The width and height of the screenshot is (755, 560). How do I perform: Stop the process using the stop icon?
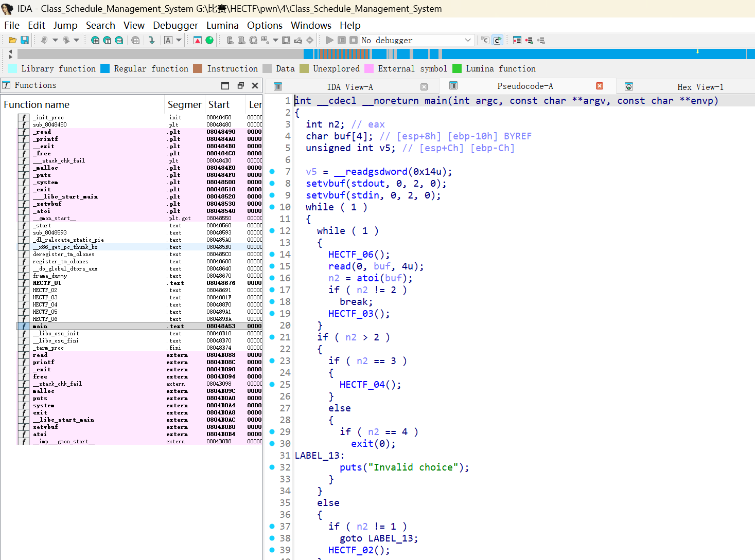(x=353, y=40)
